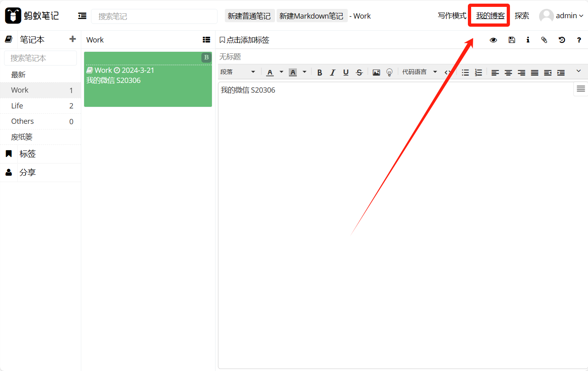Open the 代码语言 code language dropdown
This screenshot has width=588, height=371.
click(419, 72)
